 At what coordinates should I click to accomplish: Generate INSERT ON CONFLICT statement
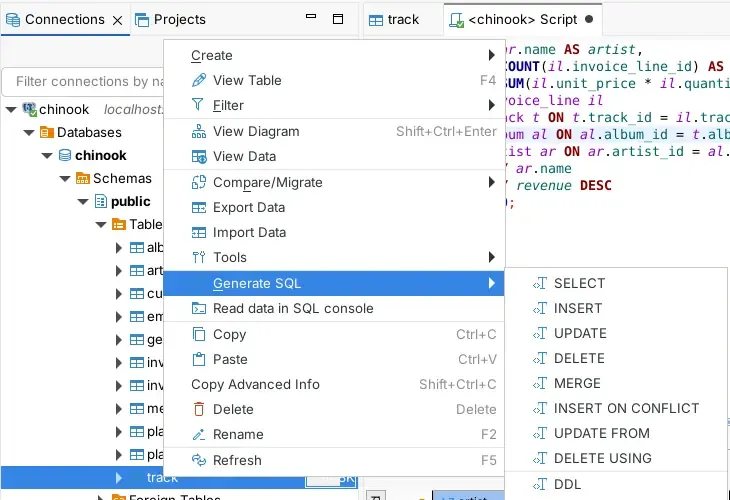[x=616, y=408]
